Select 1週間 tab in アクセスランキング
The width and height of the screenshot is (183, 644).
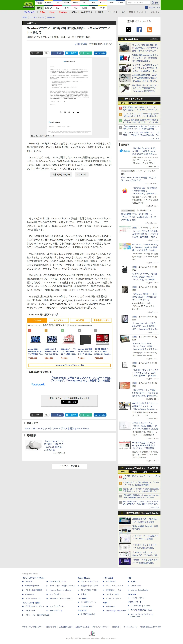coord(144,103)
